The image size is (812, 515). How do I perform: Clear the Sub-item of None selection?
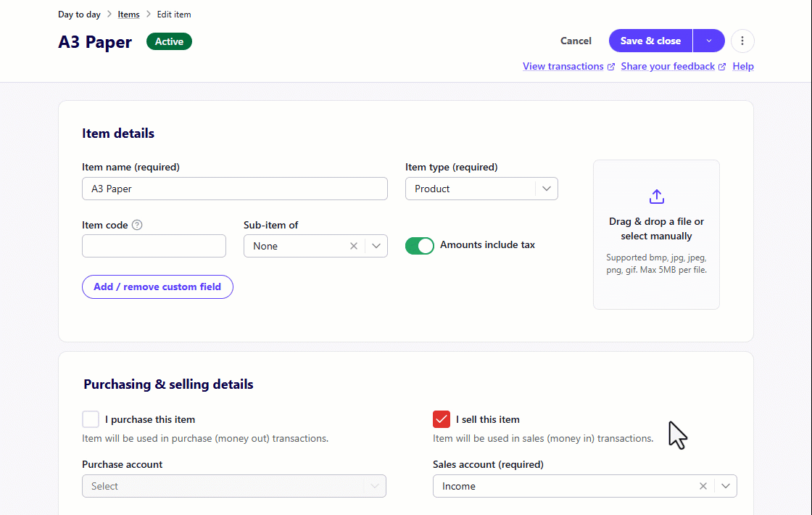[x=353, y=246]
